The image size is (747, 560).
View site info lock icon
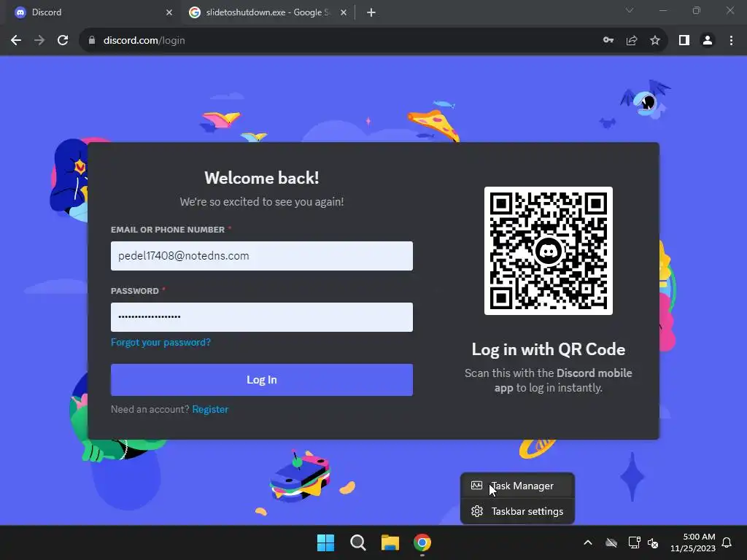click(x=92, y=41)
